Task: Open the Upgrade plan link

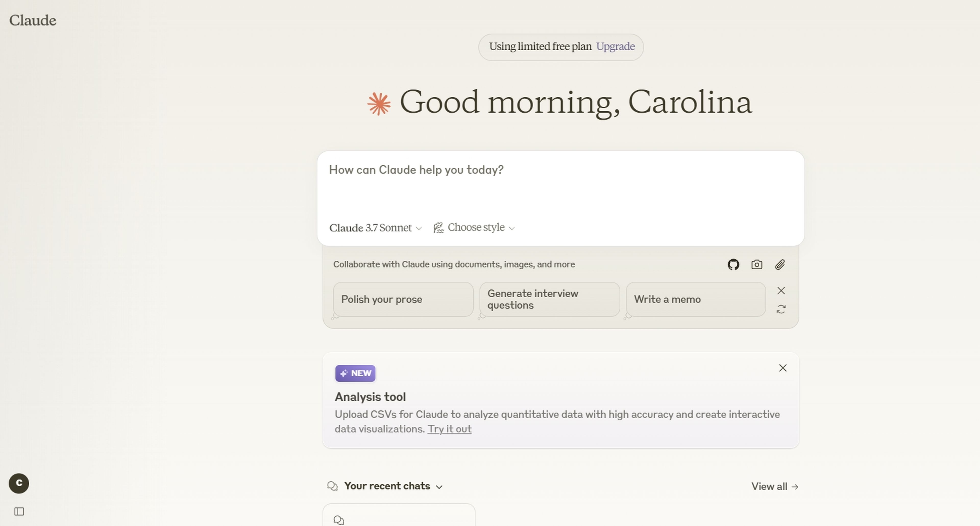Action: (615, 47)
